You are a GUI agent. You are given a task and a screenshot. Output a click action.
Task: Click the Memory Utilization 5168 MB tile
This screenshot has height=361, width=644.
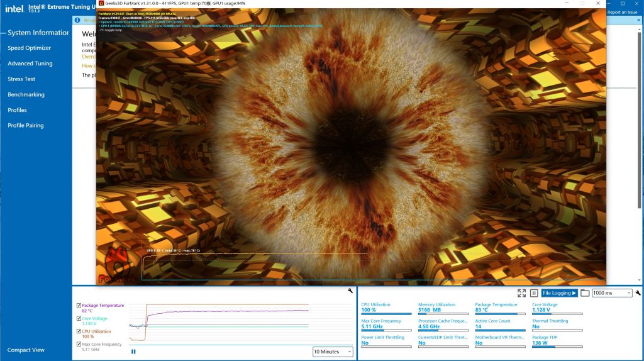[x=443, y=308]
